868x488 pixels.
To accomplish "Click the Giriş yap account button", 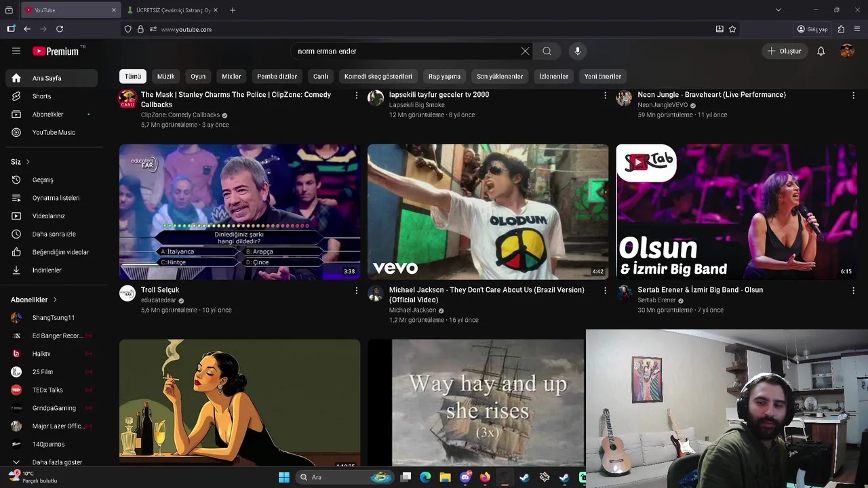I will 812,29.
